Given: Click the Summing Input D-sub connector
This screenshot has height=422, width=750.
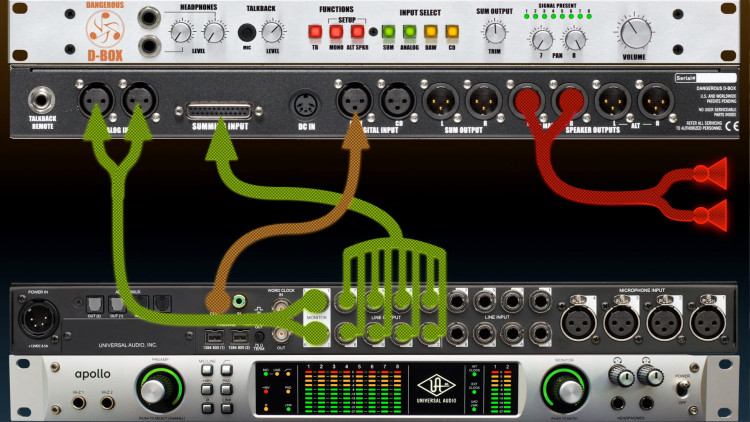Looking at the screenshot, I should pyautogui.click(x=219, y=111).
